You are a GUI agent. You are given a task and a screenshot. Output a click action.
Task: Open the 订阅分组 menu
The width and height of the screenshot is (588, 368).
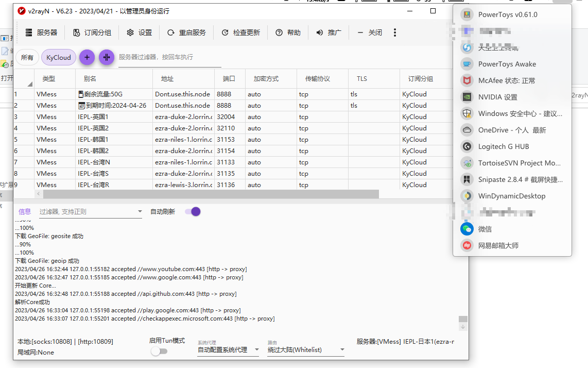click(92, 32)
